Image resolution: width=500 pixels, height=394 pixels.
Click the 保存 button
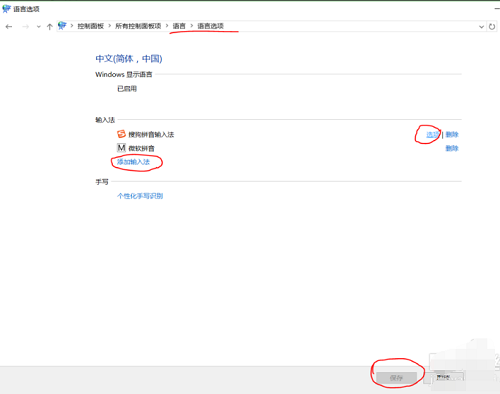coord(396,378)
